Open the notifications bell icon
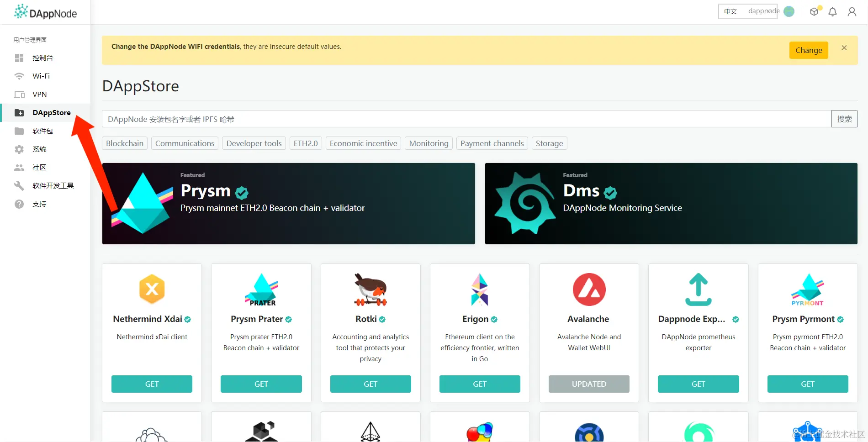868x442 pixels. (833, 11)
